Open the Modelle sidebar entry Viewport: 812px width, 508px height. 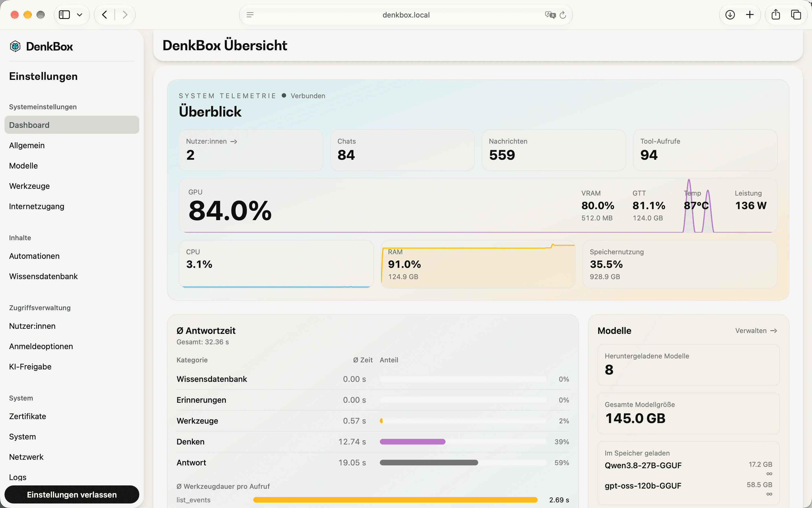point(23,166)
